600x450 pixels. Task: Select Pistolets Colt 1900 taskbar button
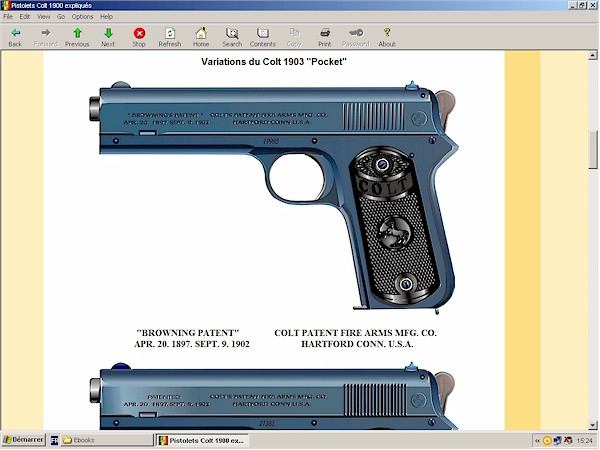tap(202, 440)
